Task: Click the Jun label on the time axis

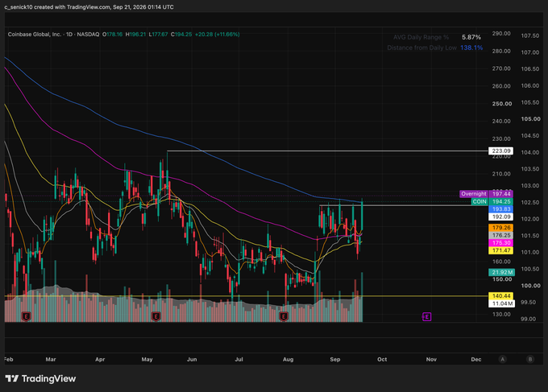Action: [192, 359]
